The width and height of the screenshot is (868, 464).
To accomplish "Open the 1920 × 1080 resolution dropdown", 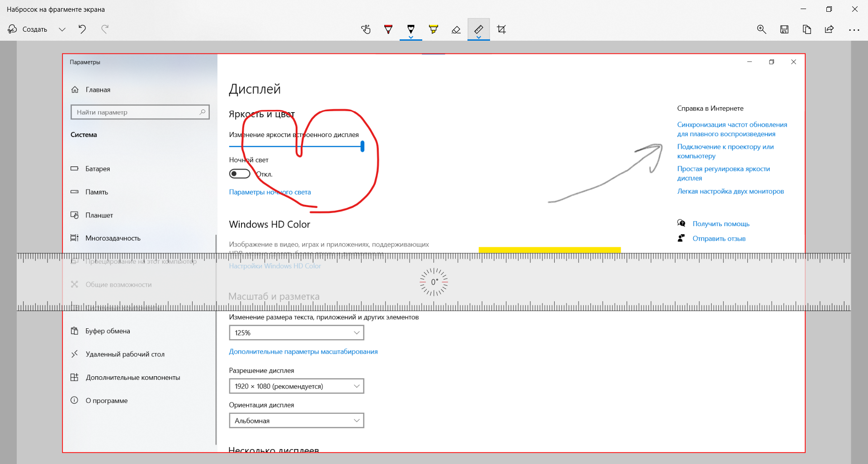I will [x=297, y=386].
